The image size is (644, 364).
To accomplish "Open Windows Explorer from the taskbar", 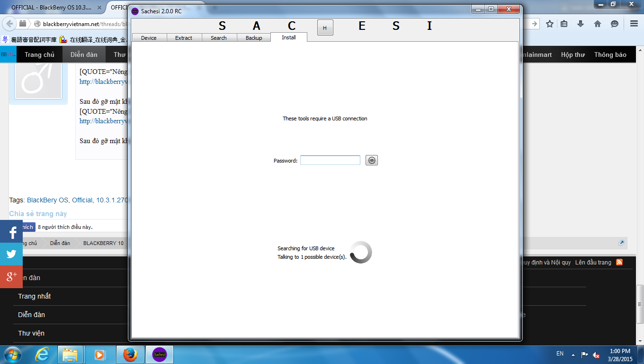I will [x=71, y=355].
